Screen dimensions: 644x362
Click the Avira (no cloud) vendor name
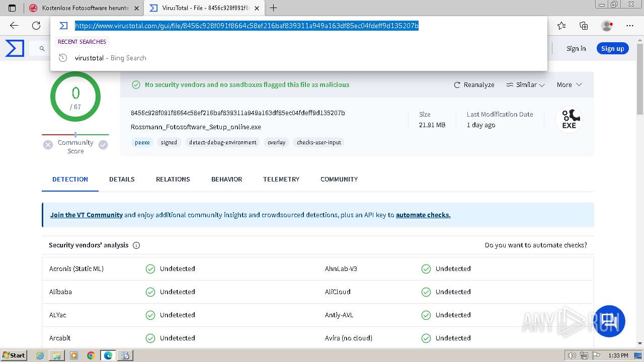click(x=349, y=338)
